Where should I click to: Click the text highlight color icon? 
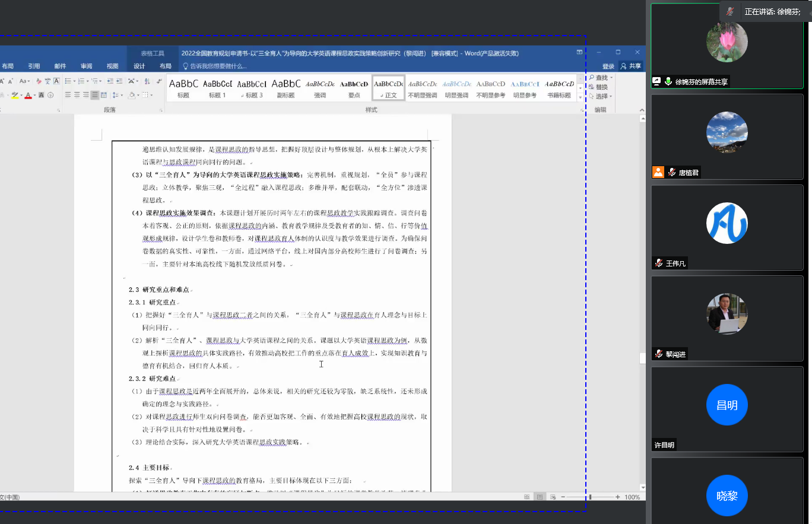point(15,95)
